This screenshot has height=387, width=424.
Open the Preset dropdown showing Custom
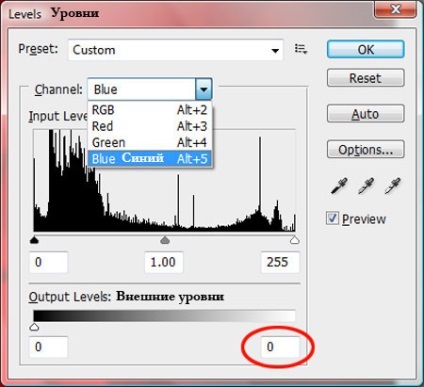point(176,50)
